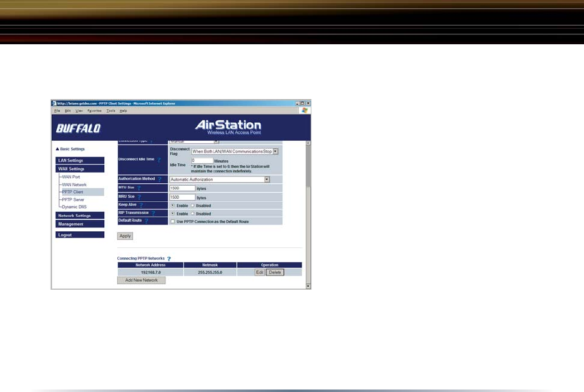
Task: Click help icon beside Default Route
Action: tap(147, 221)
